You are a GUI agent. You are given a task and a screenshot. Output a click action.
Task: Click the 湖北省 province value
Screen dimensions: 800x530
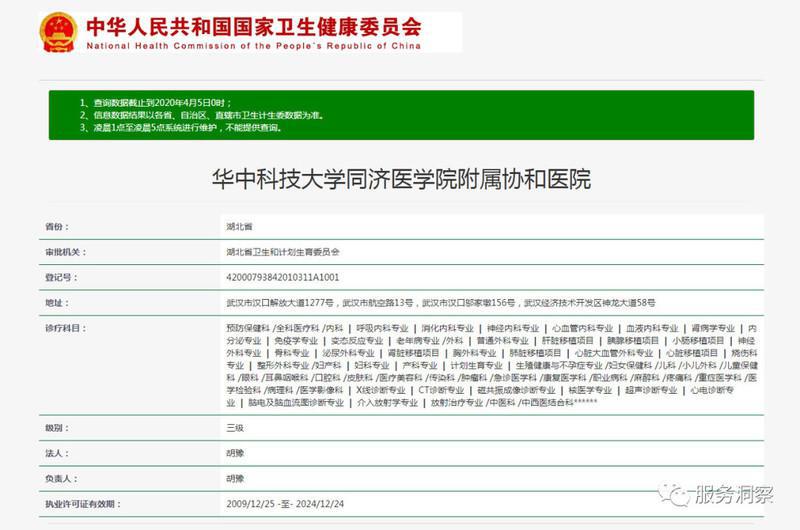tap(240, 228)
